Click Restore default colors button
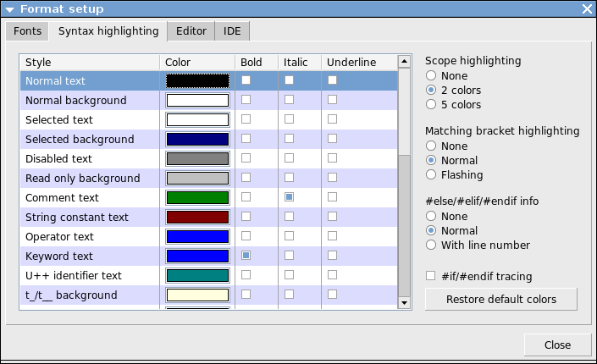The image size is (597, 364). click(501, 300)
